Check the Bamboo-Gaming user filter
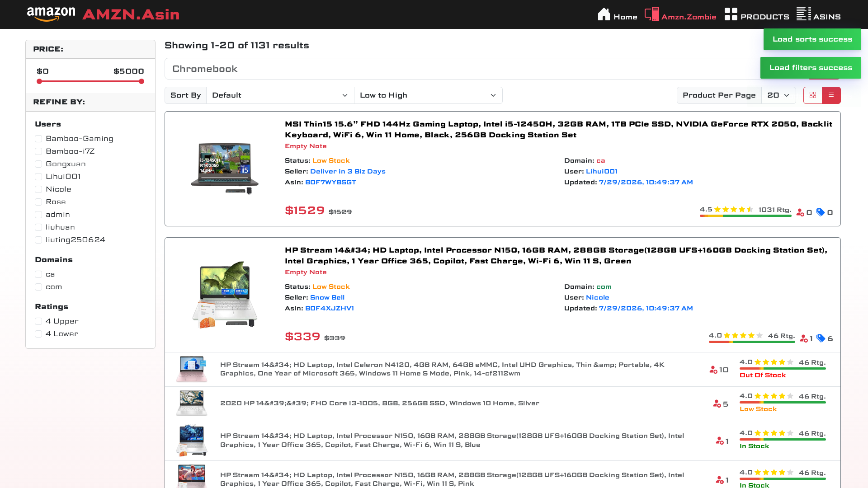Image resolution: width=868 pixels, height=488 pixels. (38, 139)
